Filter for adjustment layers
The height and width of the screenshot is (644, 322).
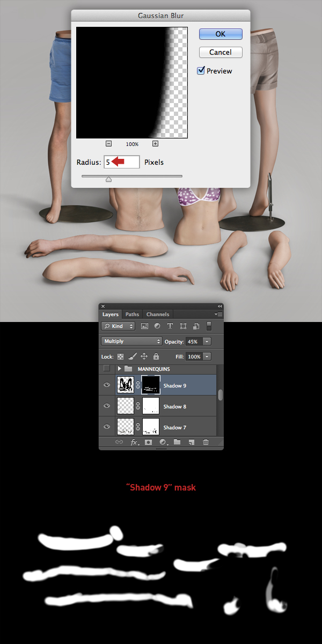[x=157, y=326]
